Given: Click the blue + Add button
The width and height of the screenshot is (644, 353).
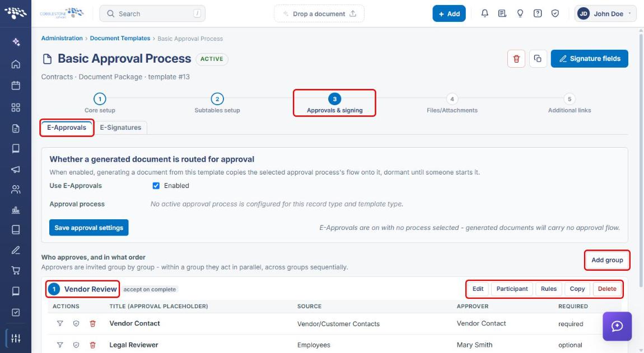Looking at the screenshot, I should coord(449,13).
